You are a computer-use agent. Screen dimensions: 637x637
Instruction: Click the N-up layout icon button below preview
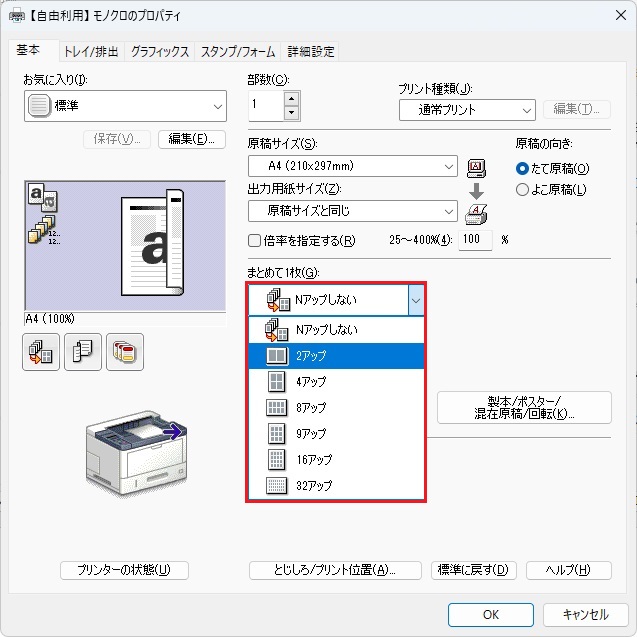41,352
